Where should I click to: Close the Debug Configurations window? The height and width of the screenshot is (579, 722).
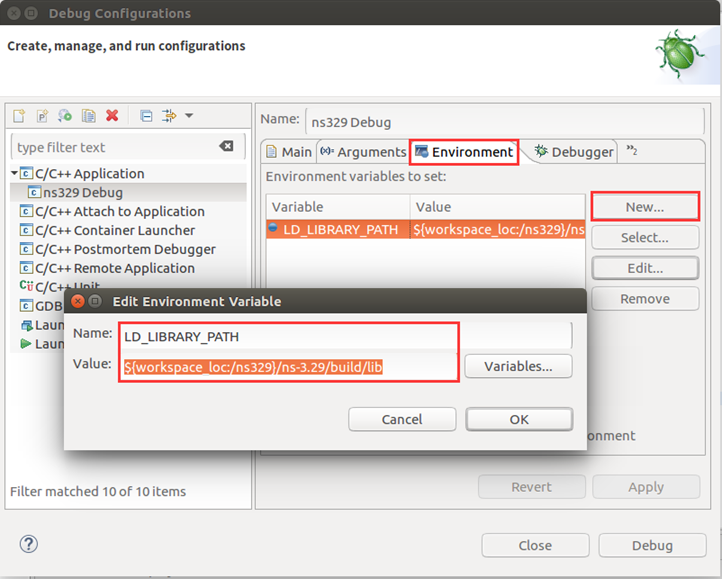tap(14, 13)
